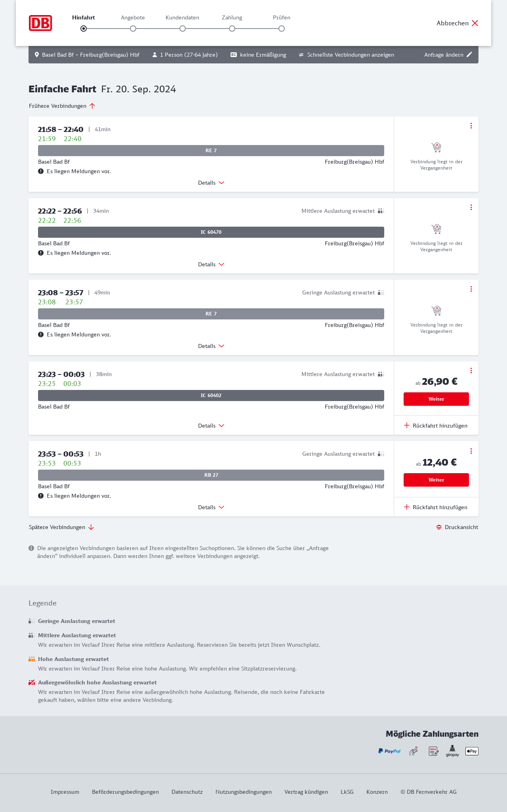Load later connections with Spätere Verbindungen
The image size is (507, 812).
[61, 527]
